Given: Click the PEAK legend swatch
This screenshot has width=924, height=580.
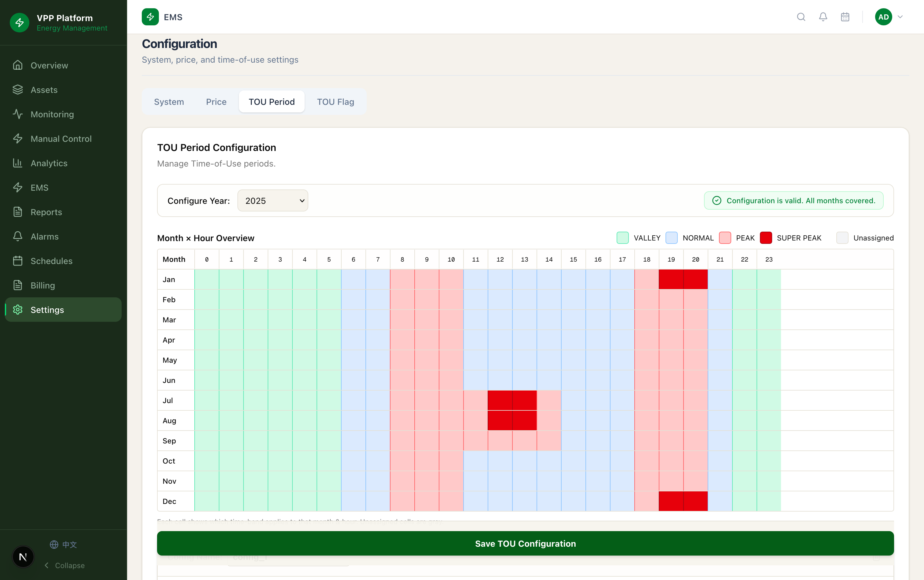Looking at the screenshot, I should 725,238.
